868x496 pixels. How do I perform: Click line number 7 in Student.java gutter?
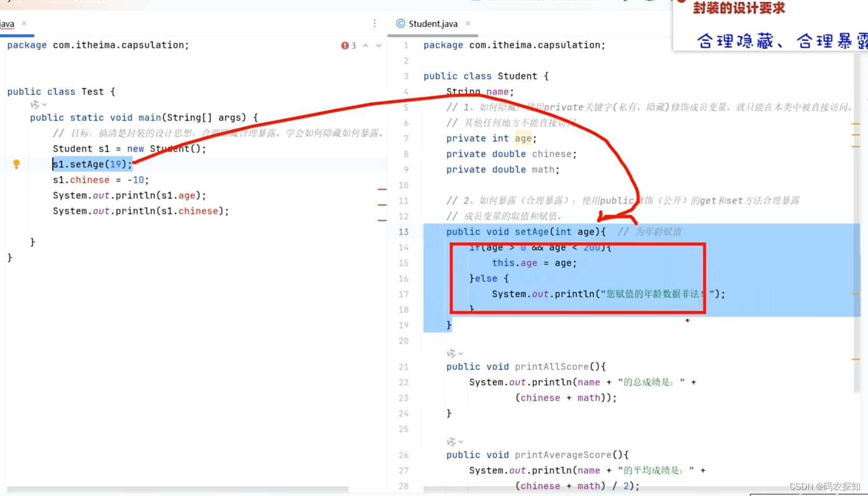[406, 139]
